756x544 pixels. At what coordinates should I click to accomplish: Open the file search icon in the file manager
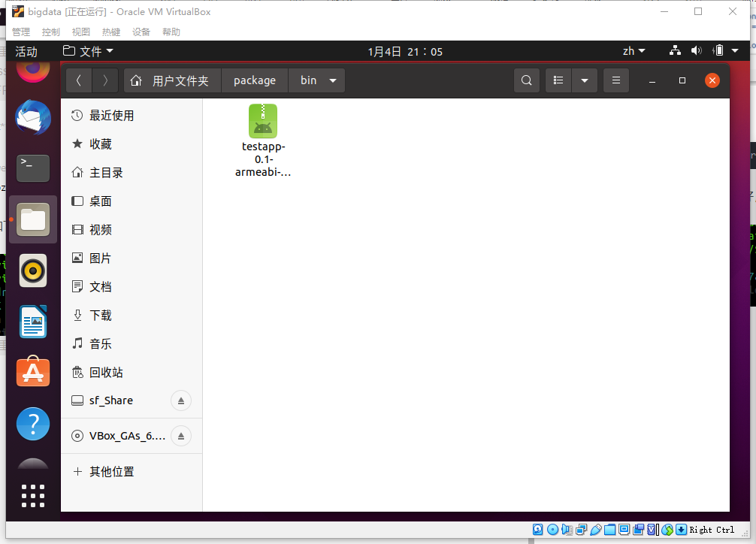tap(526, 80)
